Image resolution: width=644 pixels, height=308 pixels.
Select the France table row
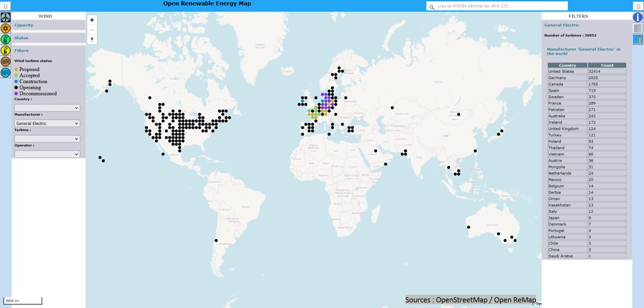587,103
